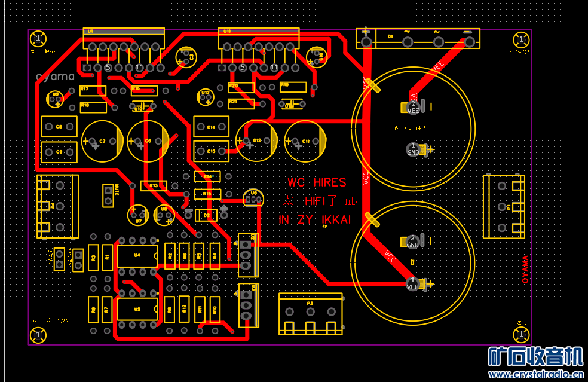Click box capacitor C8
The width and height of the screenshot is (588, 382).
click(59, 127)
